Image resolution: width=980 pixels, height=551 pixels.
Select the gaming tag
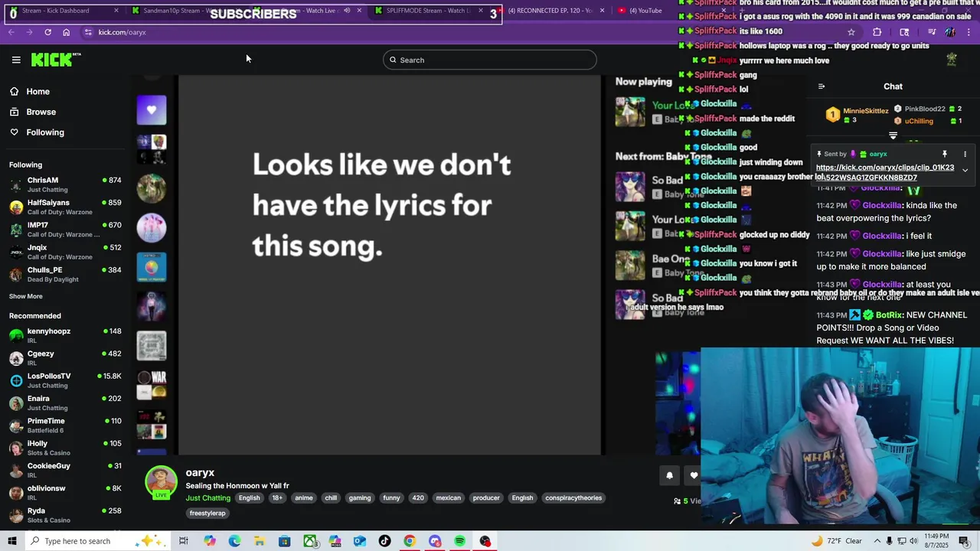[x=360, y=498]
